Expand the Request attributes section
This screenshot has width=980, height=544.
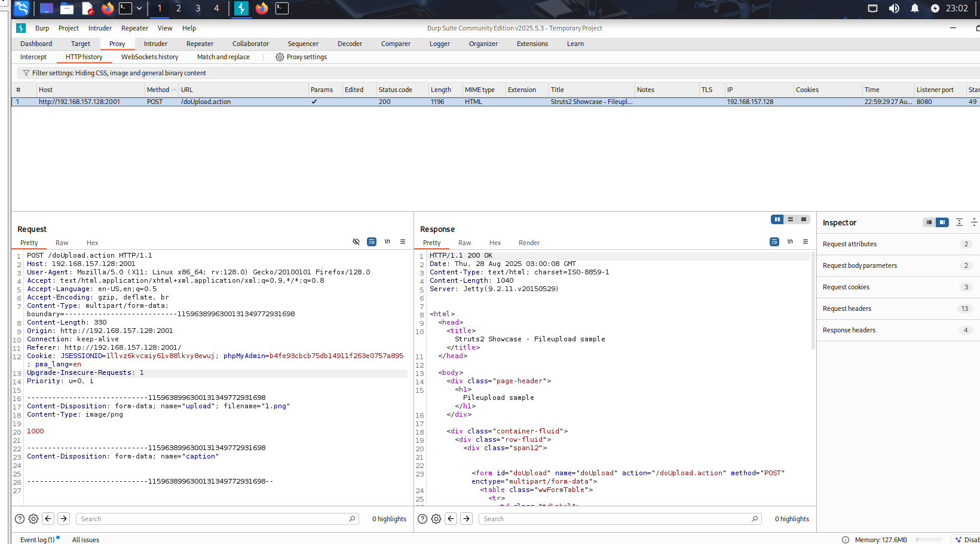898,244
